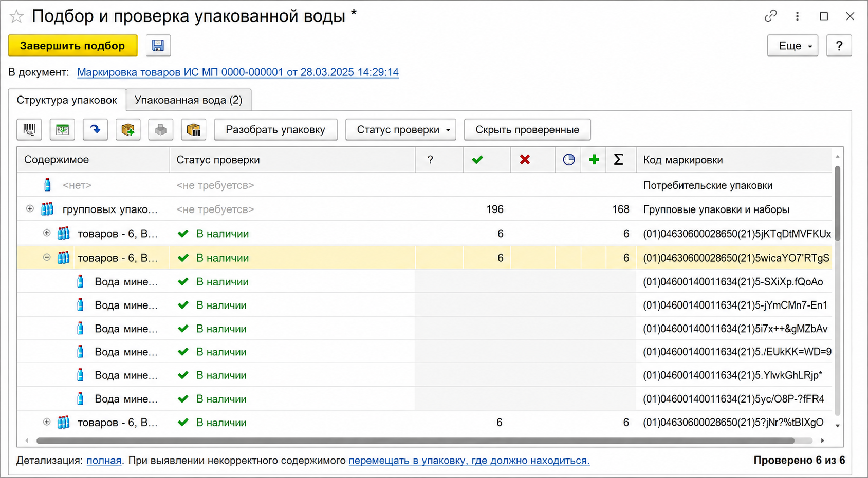Click the bottles icon of the 5jKTqDtMVFKUx row
Screen dimensions: 868x478
point(63,234)
